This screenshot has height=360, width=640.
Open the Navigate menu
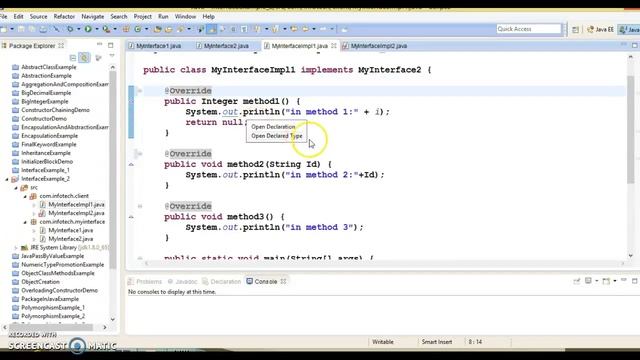(93, 16)
